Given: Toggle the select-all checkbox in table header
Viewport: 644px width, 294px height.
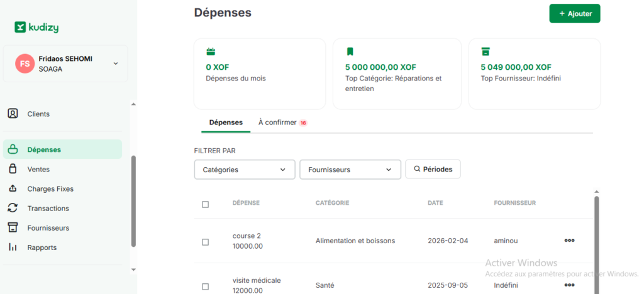Looking at the screenshot, I should tap(205, 204).
